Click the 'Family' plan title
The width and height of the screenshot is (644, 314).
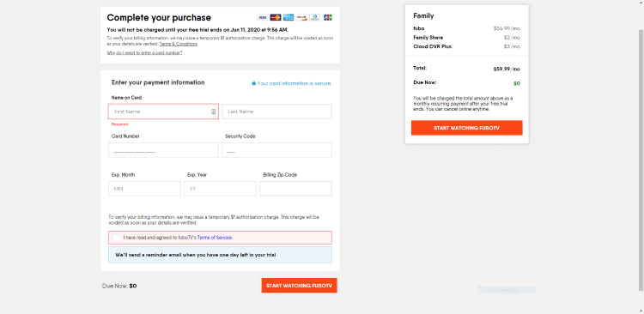tap(423, 16)
